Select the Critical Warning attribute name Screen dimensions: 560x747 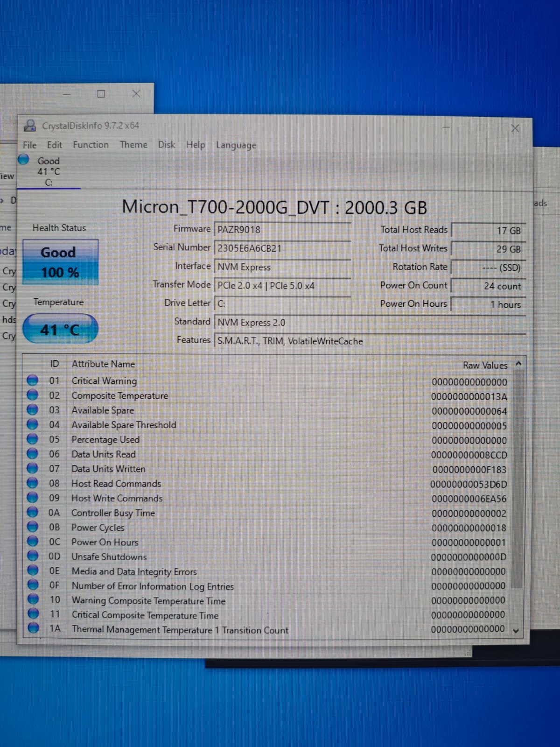[104, 381]
